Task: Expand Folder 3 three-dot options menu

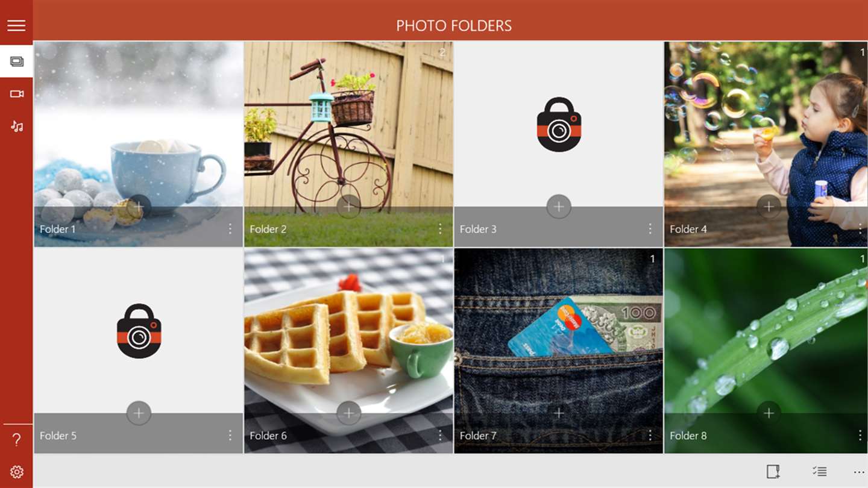Action: coord(650,229)
